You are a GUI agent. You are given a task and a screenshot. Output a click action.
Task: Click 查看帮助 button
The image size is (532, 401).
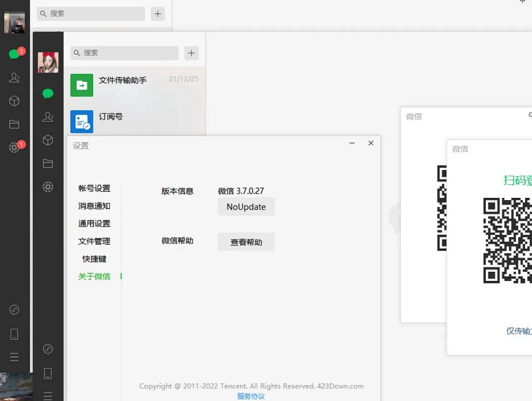point(246,242)
